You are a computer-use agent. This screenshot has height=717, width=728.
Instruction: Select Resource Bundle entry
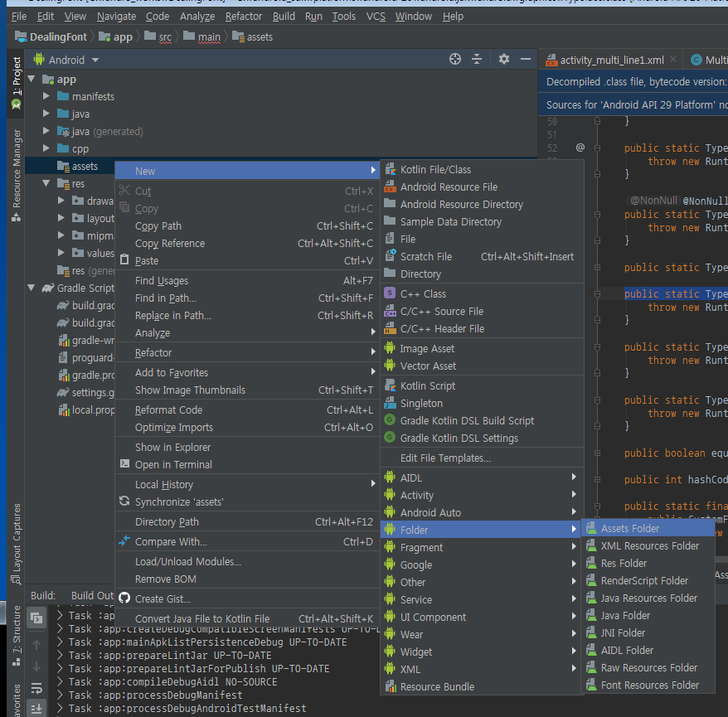pyautogui.click(x=482, y=687)
